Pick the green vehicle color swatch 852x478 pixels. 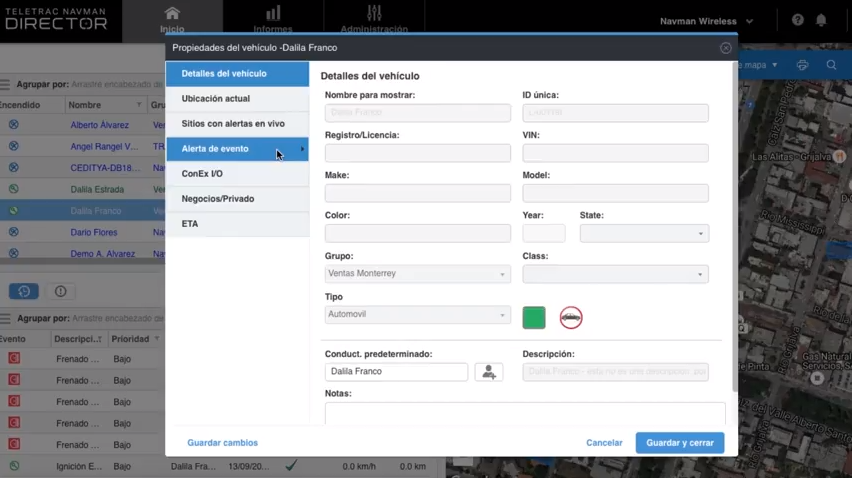[534, 318]
